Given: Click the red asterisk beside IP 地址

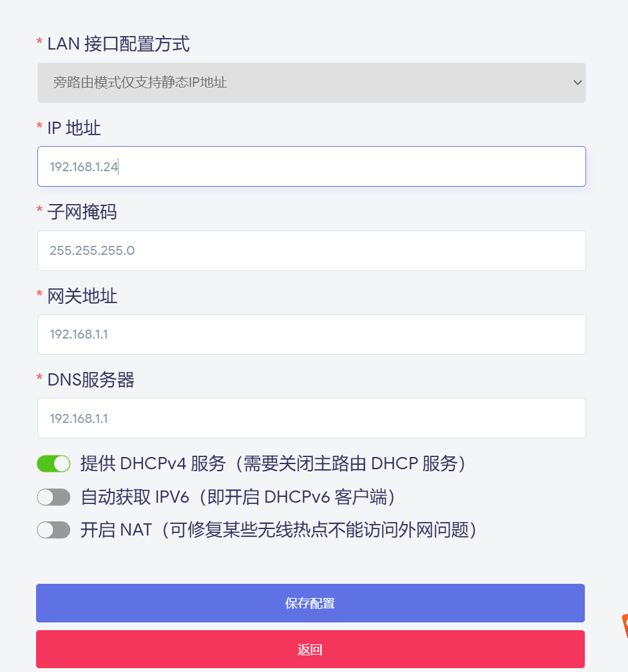Looking at the screenshot, I should point(39,127).
